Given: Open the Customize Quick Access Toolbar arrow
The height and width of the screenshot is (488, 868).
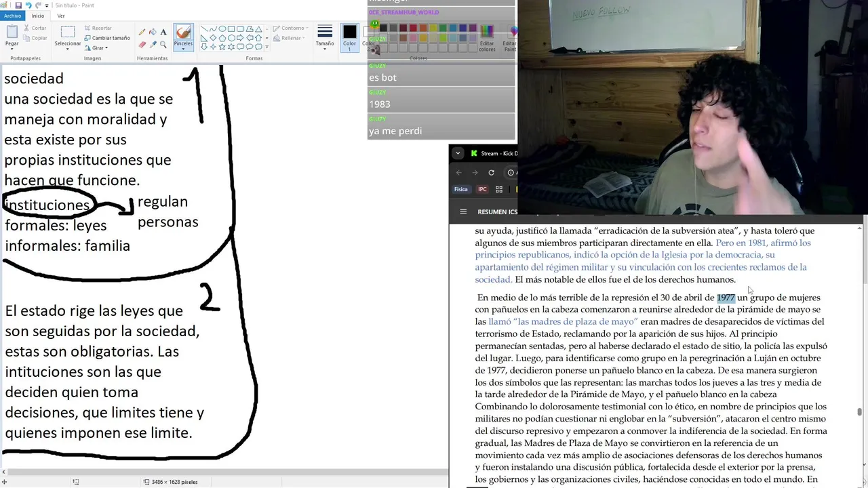Looking at the screenshot, I should point(47,5).
